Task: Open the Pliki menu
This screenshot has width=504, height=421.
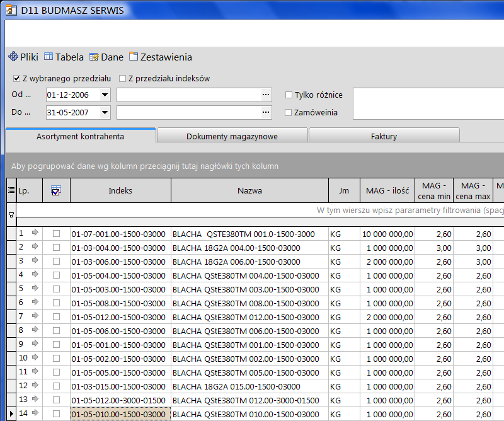Action: [23, 57]
